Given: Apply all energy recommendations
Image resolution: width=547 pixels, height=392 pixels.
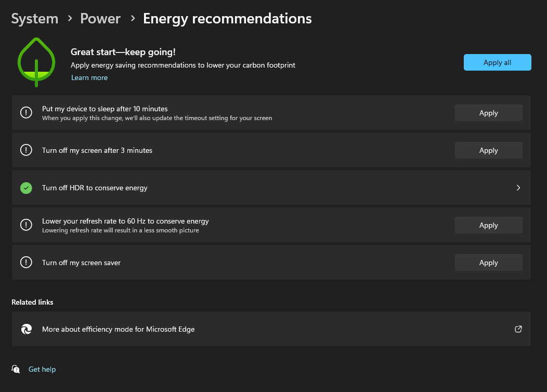Looking at the screenshot, I should coord(498,62).
